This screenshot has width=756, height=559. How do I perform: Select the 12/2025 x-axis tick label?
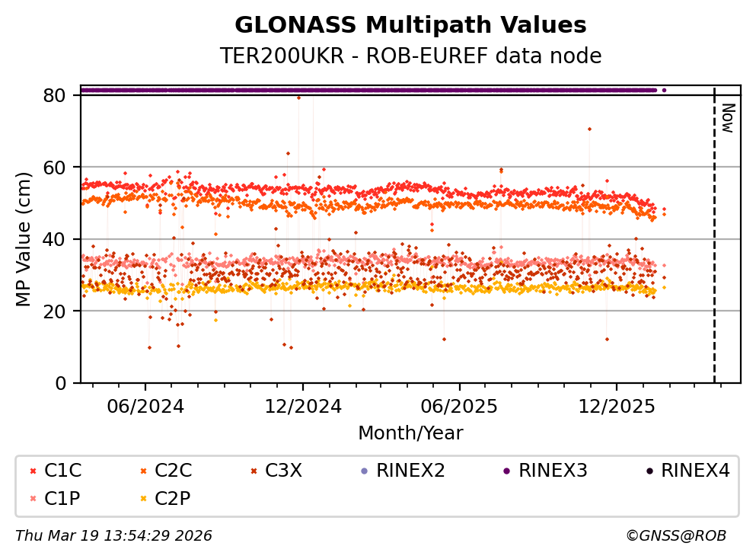(x=615, y=406)
